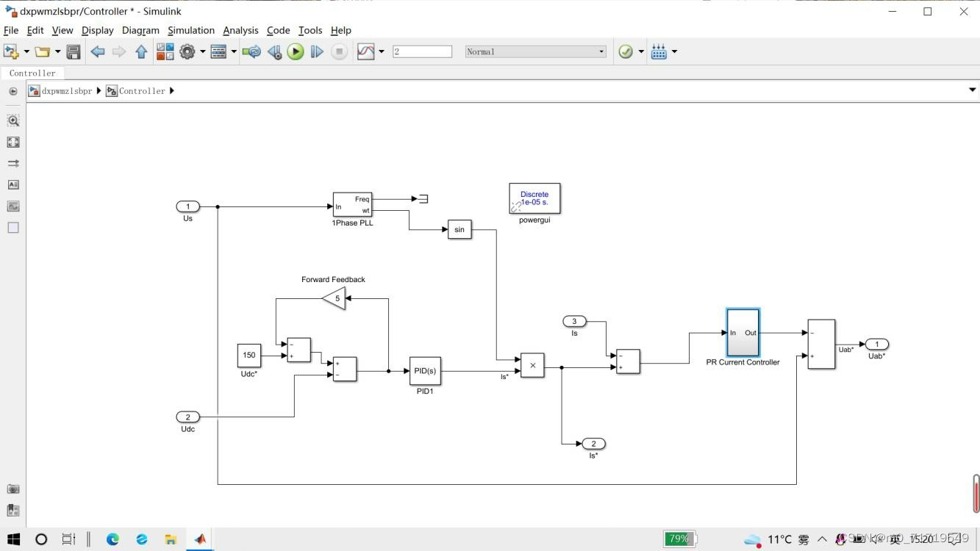Expand the address bar dropdown at right

click(972, 90)
